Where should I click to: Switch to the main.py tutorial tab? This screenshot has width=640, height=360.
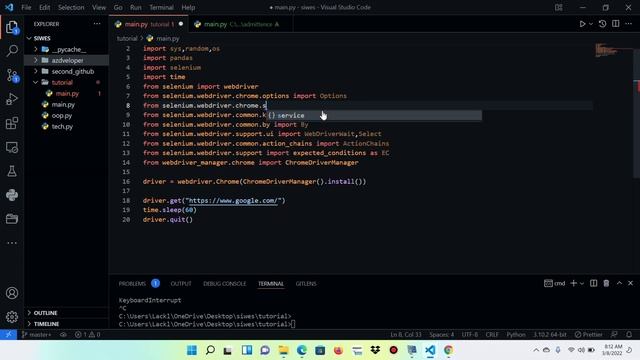pos(149,24)
